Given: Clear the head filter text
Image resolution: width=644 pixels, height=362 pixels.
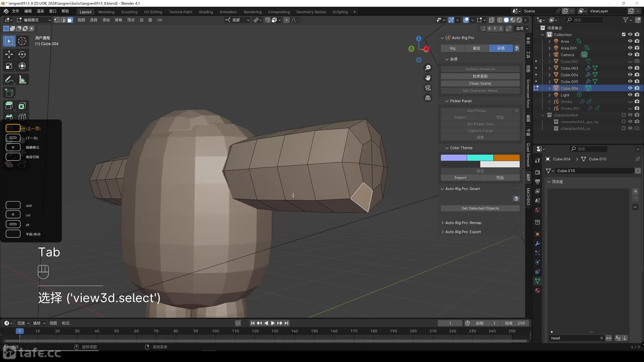Looking at the screenshot, I should 601,338.
